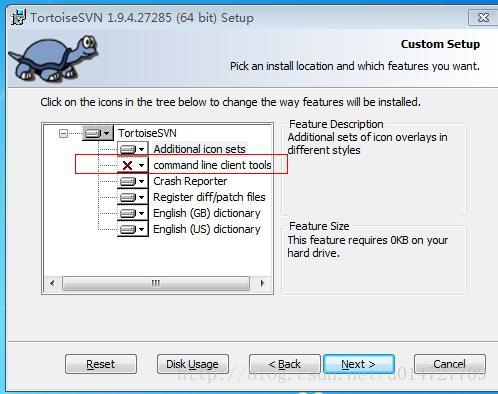Select the English (US) dictionary label
498x394 pixels.
tap(207, 229)
